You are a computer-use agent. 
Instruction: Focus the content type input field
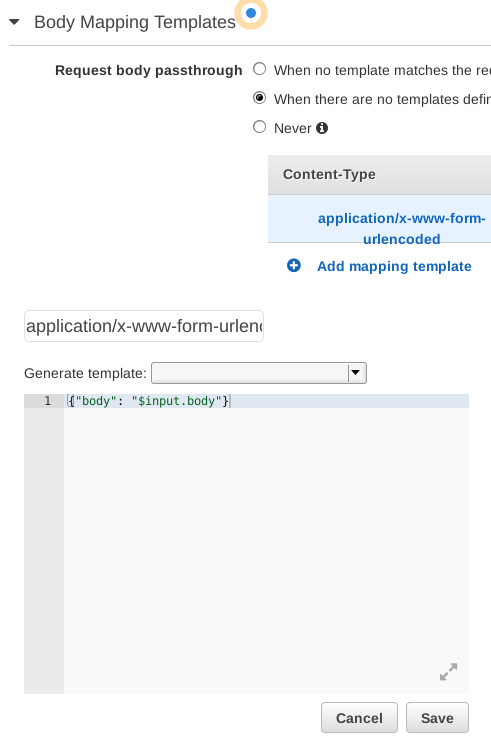[144, 326]
